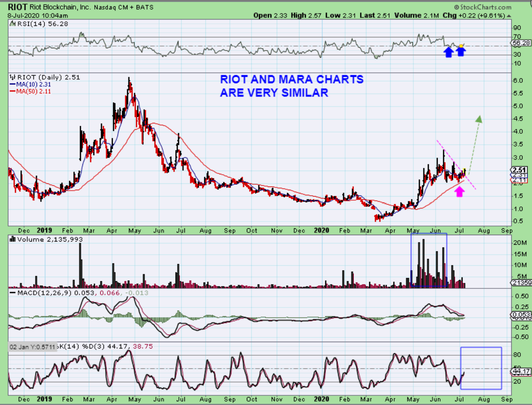Screen dimensions: 532x405
Task: Click the RSI(14) 56.28 indicator label
Action: tap(43, 24)
